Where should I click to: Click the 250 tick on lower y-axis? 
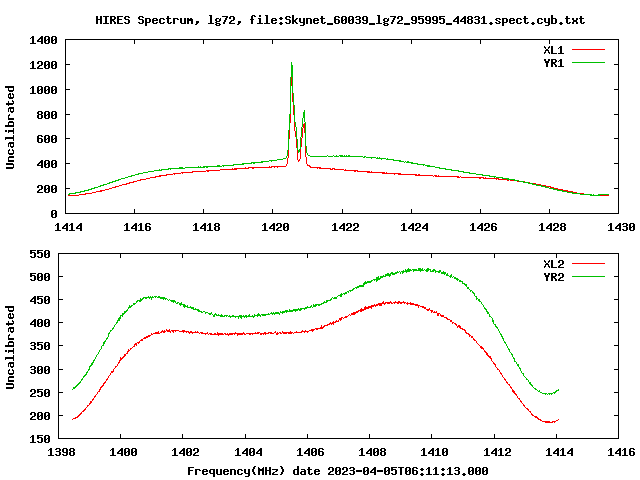(x=40, y=393)
